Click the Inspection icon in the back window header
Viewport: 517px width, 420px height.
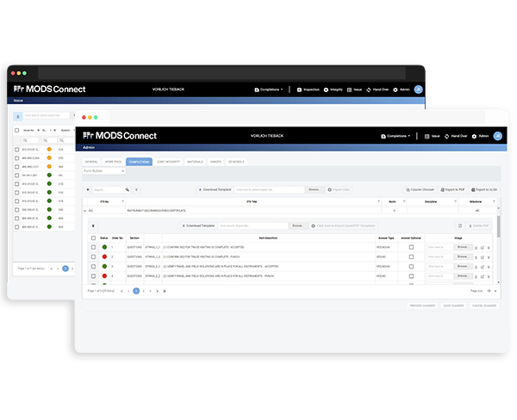pos(299,90)
